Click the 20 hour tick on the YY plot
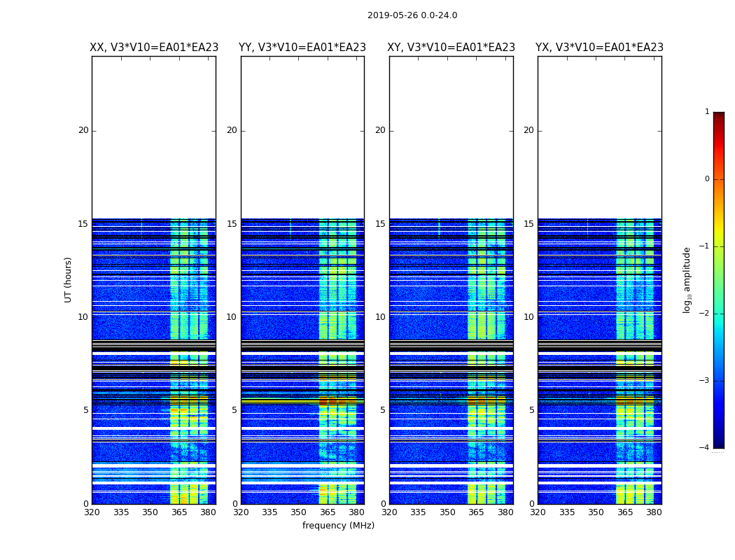 tap(232, 130)
